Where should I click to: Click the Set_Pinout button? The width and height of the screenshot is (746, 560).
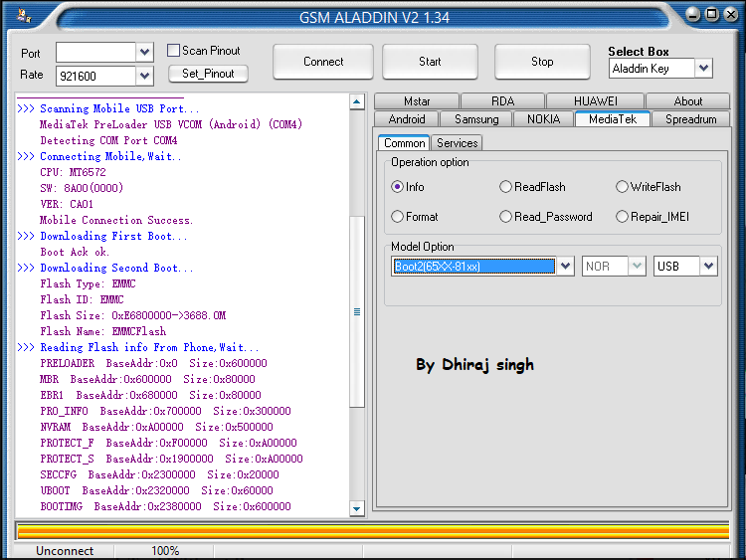click(x=208, y=74)
